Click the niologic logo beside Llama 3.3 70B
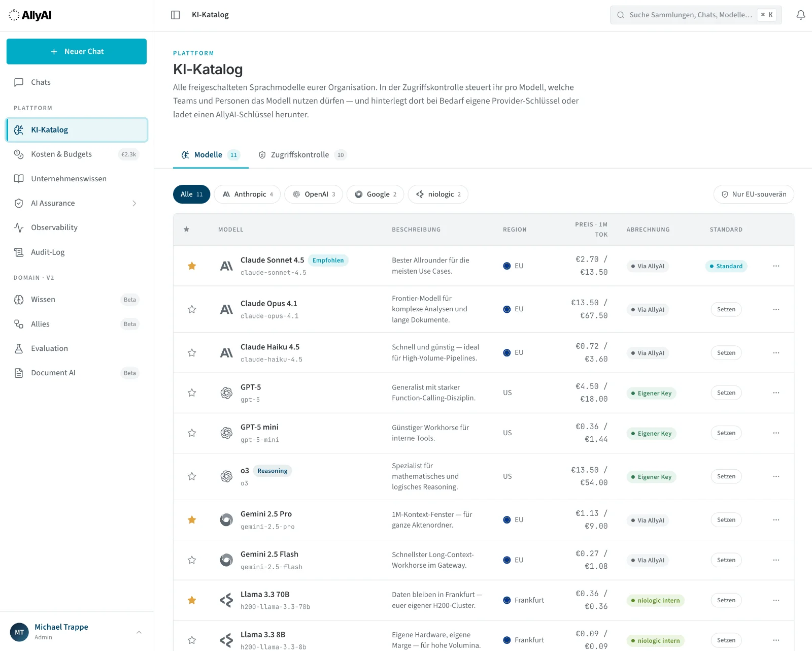The image size is (812, 651). 226,600
